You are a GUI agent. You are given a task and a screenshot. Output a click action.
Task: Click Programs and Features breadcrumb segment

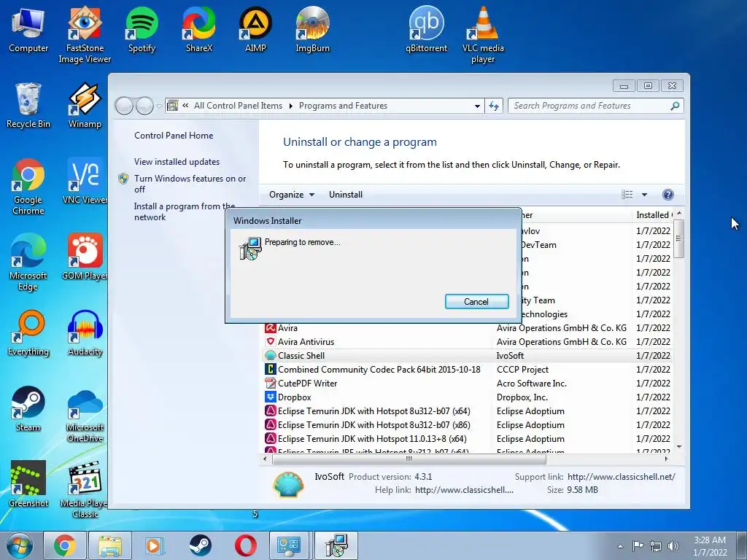pos(343,106)
